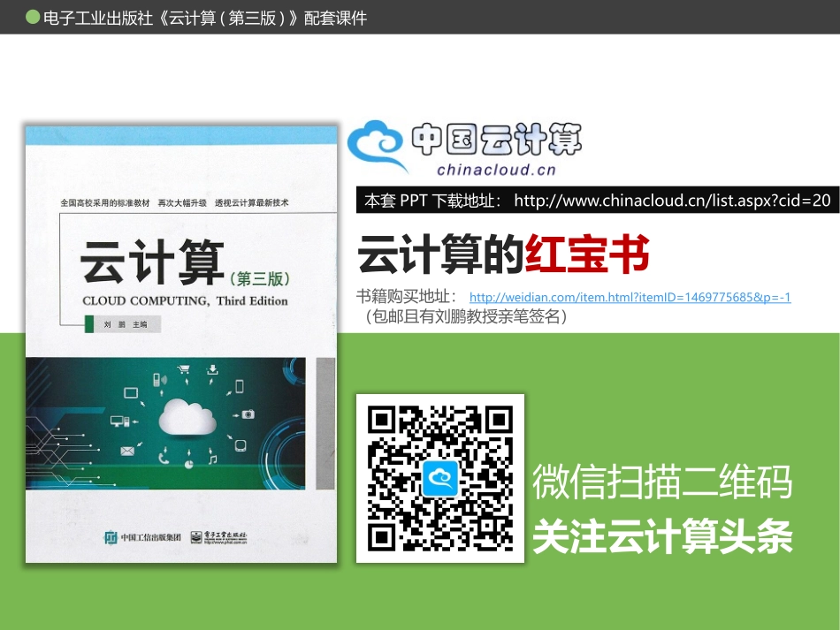Screen dimensions: 840x630
Task: Click the envelope mail icon on book cover
Action: pyautogui.click(x=127, y=452)
